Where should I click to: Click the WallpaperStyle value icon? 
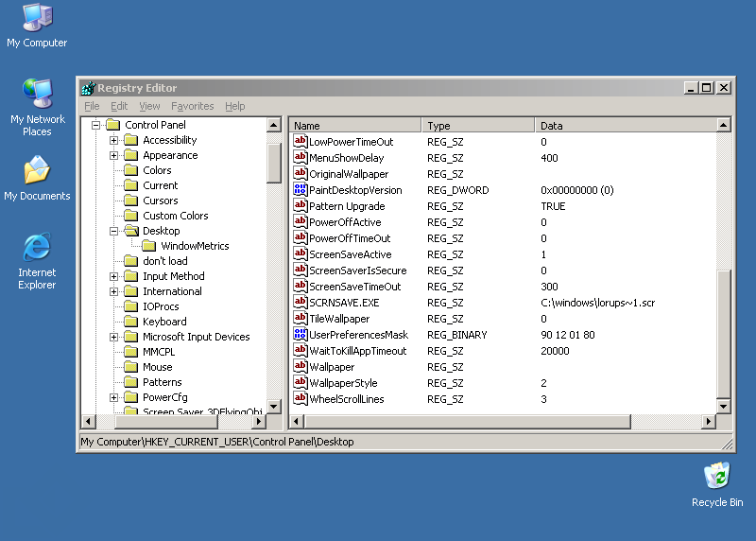click(x=300, y=383)
